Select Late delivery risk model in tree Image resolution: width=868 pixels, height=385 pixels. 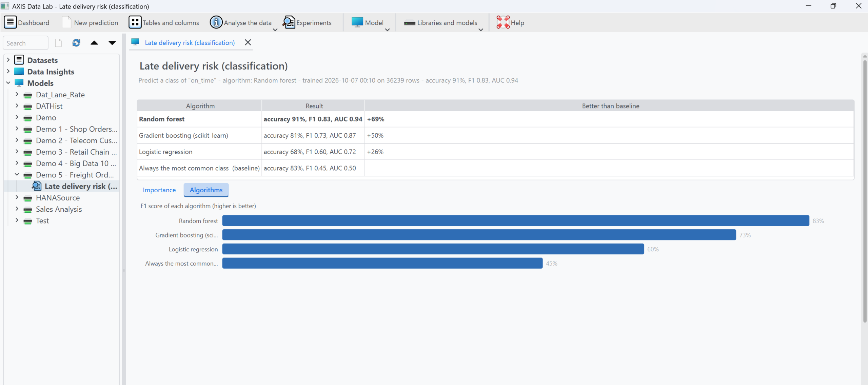tap(81, 186)
